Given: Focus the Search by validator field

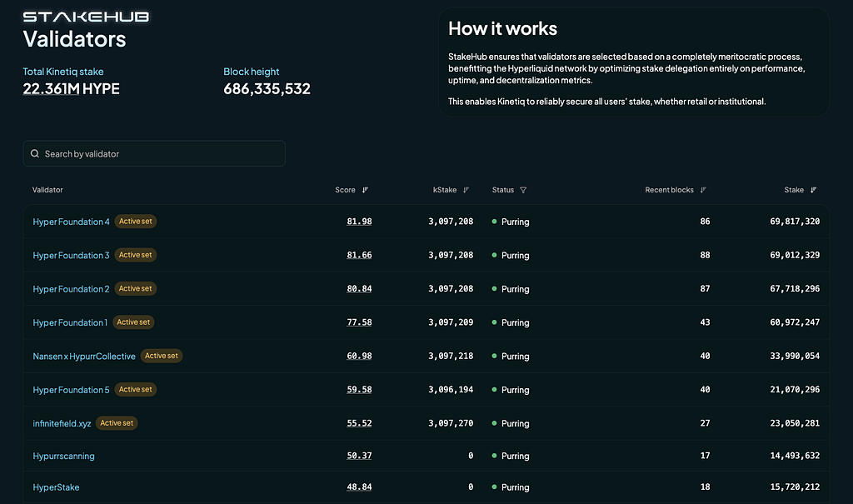Looking at the screenshot, I should 158,154.
